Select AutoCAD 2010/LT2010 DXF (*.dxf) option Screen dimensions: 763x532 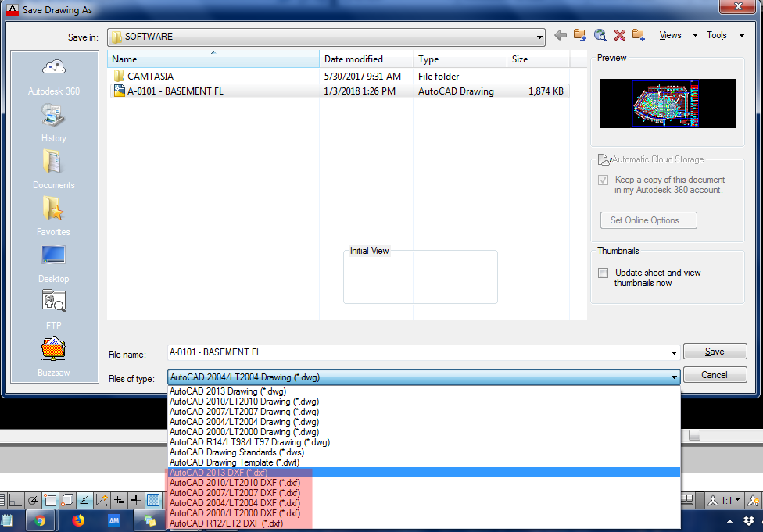point(424,483)
